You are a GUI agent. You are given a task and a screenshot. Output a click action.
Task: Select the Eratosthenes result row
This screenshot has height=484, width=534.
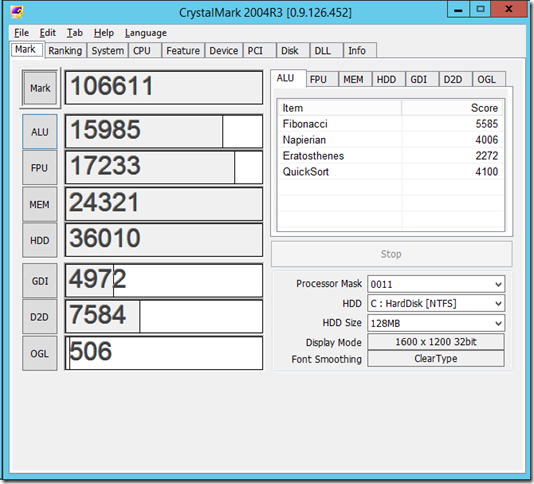[390, 156]
